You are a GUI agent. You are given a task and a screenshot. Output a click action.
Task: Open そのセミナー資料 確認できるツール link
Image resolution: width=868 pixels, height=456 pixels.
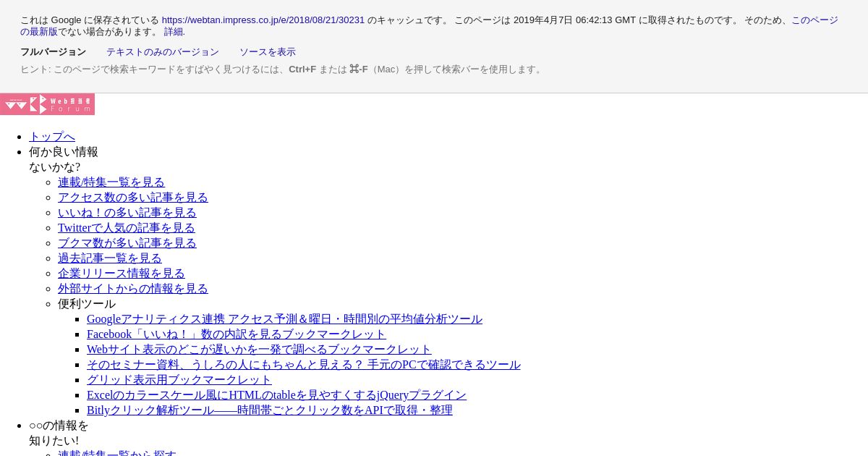pyautogui.click(x=304, y=365)
